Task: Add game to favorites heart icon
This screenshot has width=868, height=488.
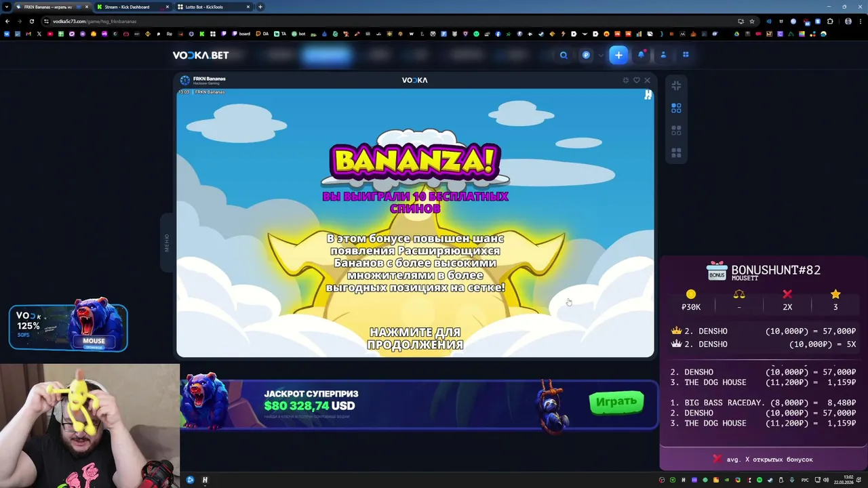Action: (x=636, y=80)
